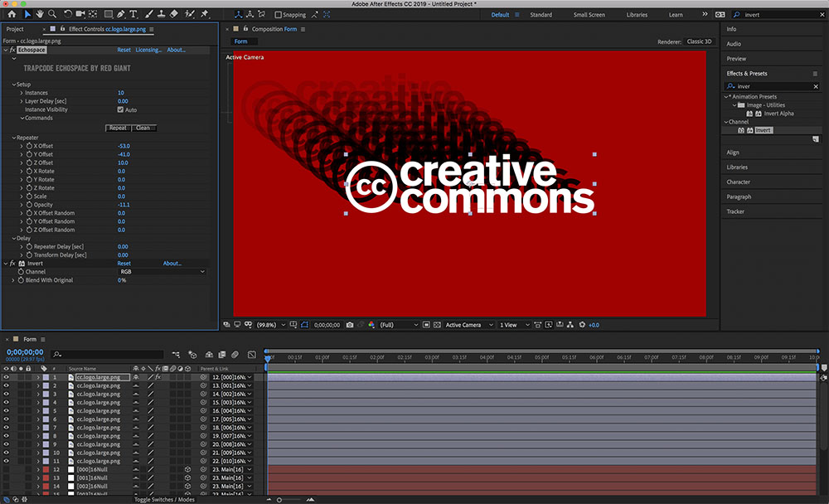Reset exposure with the aperture icon
This screenshot has width=829, height=504.
pos(582,325)
